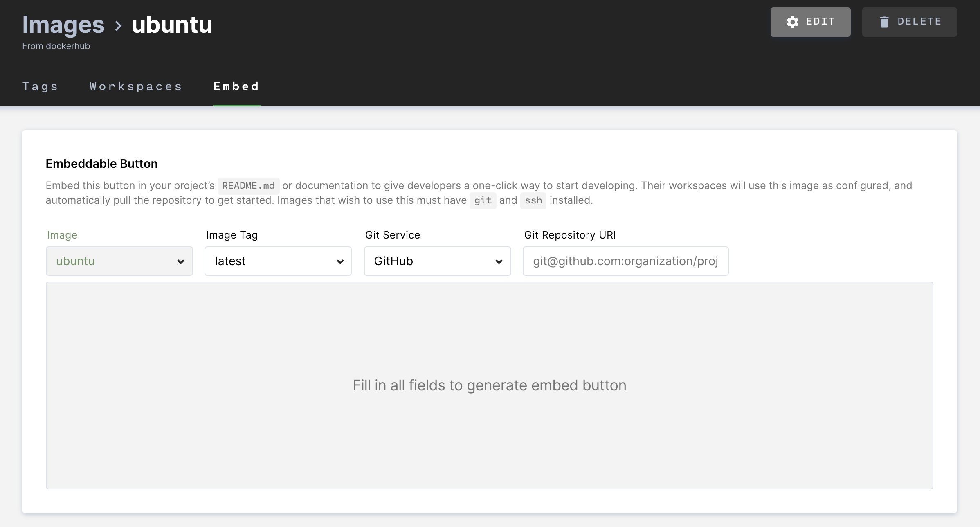Switch to the Tags tab
The width and height of the screenshot is (980, 527).
40,86
